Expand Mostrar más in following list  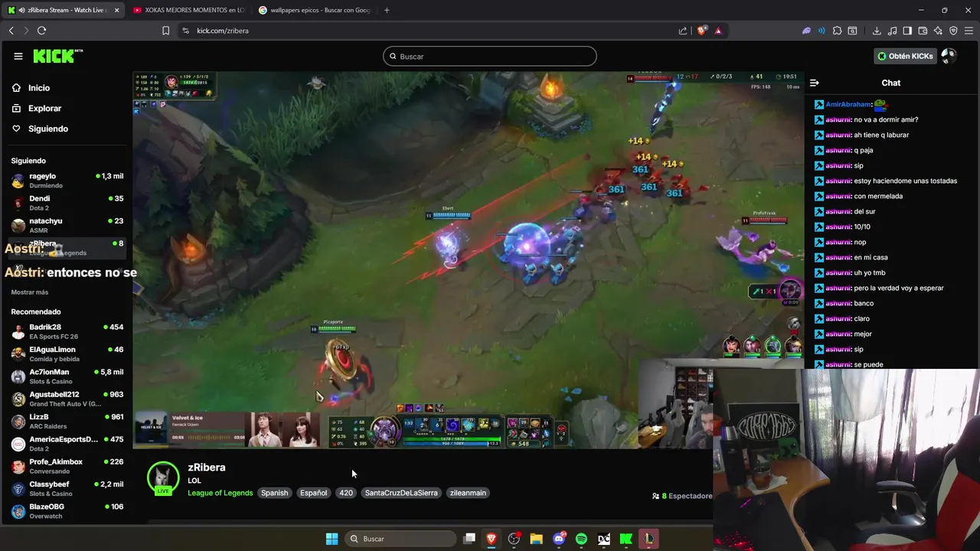(30, 292)
